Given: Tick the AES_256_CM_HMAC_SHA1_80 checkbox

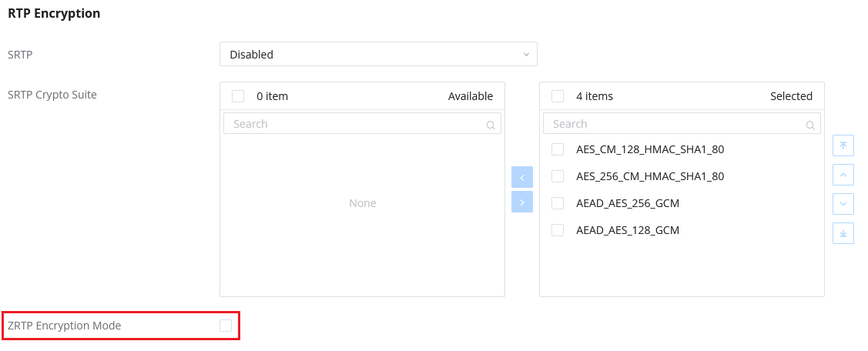Looking at the screenshot, I should 558,176.
